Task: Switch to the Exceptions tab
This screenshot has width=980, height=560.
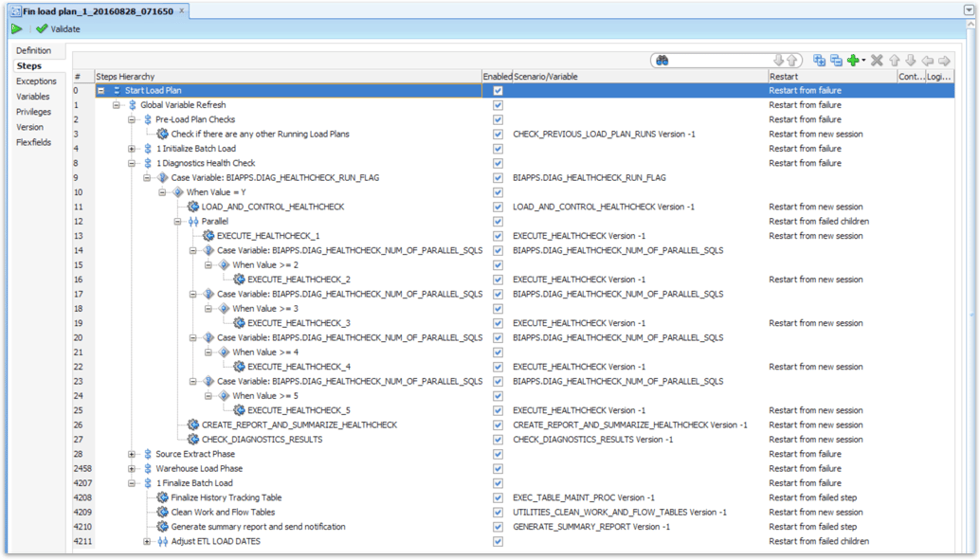Action: pyautogui.click(x=34, y=81)
